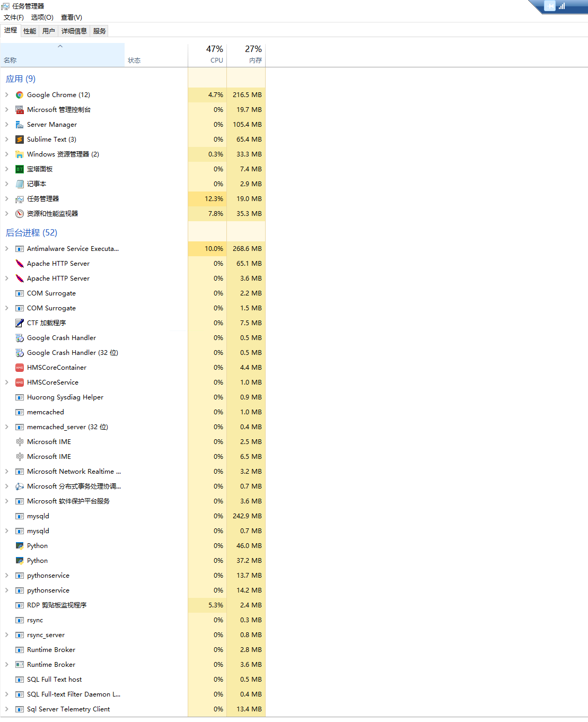This screenshot has width=588, height=722.
Task: Sort by the 状态 column header
Action: [x=156, y=55]
